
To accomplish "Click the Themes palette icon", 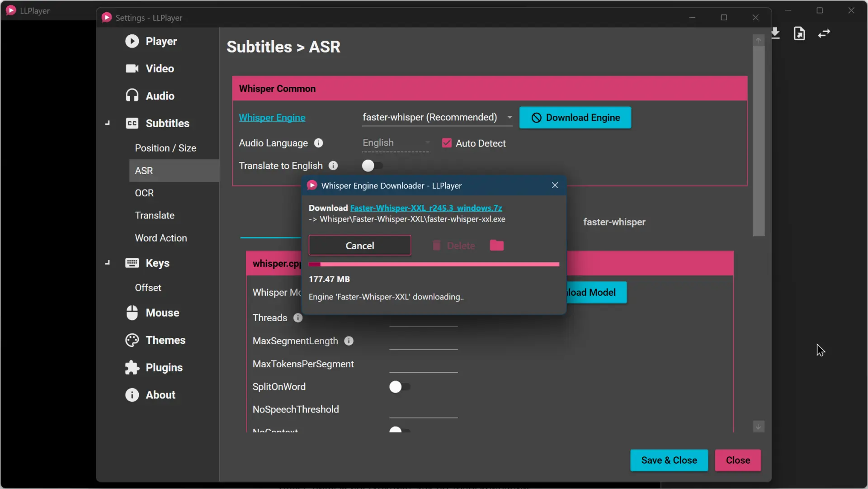I will [132, 340].
